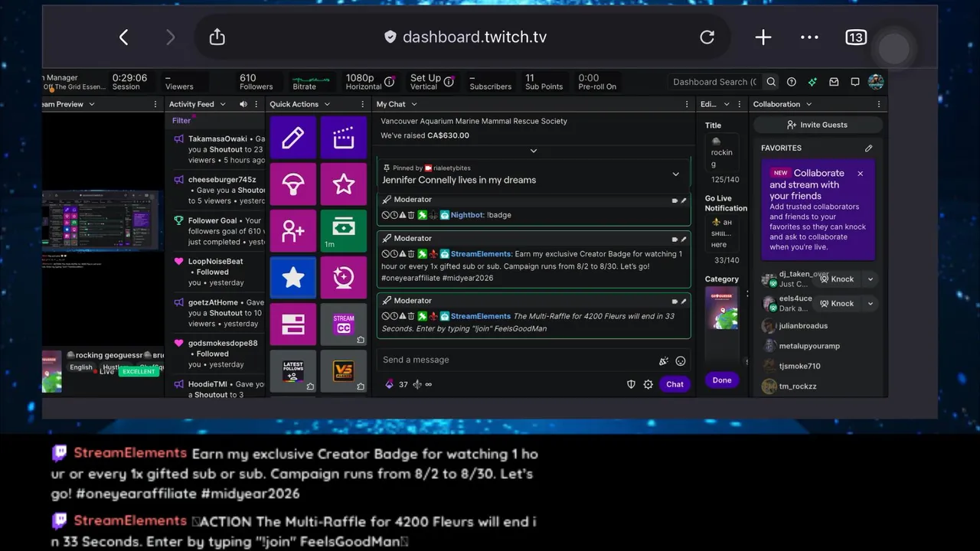Open the help question-mark icon
The image size is (980, 551).
click(792, 82)
